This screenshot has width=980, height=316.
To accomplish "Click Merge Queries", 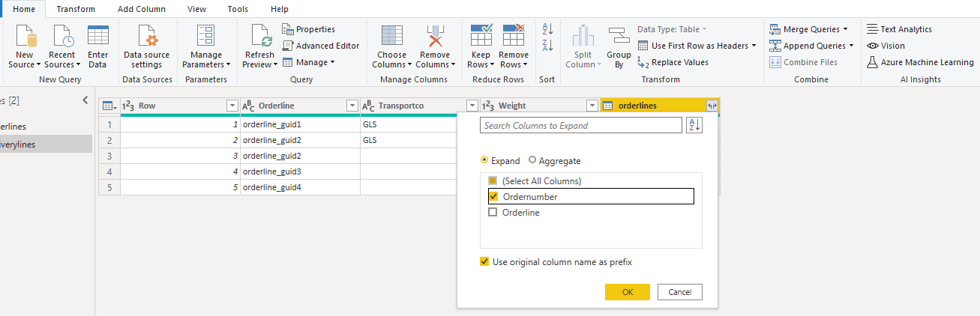I will coord(808,29).
